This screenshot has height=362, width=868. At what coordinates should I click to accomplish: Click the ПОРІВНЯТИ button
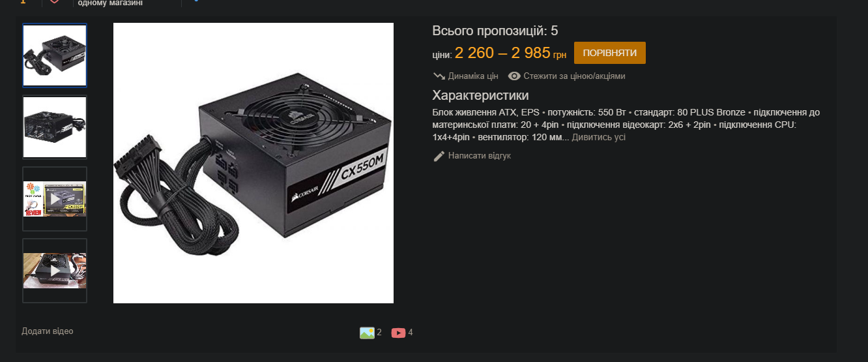(610, 53)
